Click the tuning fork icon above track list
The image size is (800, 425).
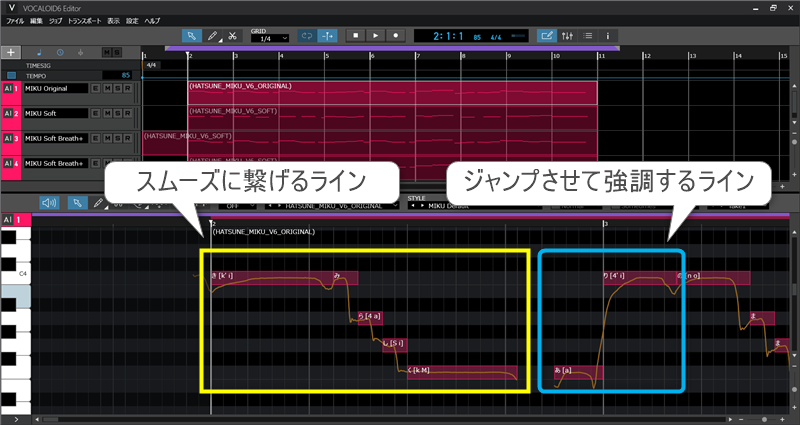(x=80, y=52)
